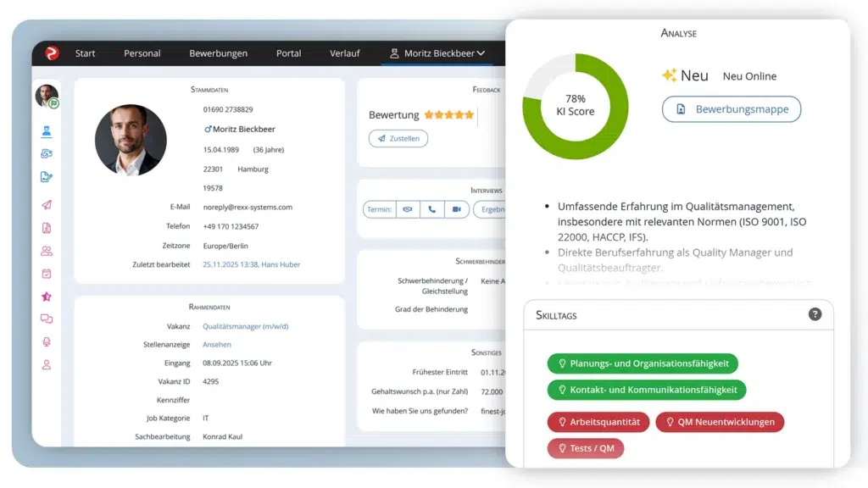Select the paper plane send icon in sidebar
868x488 pixels.
(x=47, y=204)
